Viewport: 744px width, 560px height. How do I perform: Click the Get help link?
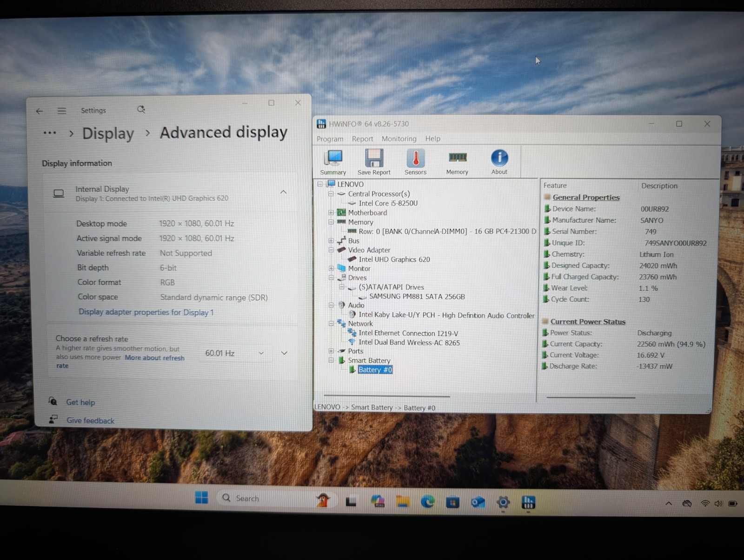[80, 402]
